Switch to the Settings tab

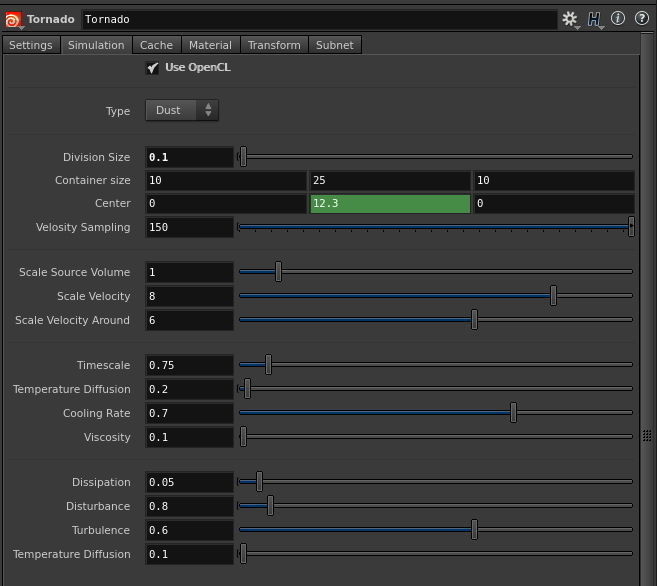[31, 45]
